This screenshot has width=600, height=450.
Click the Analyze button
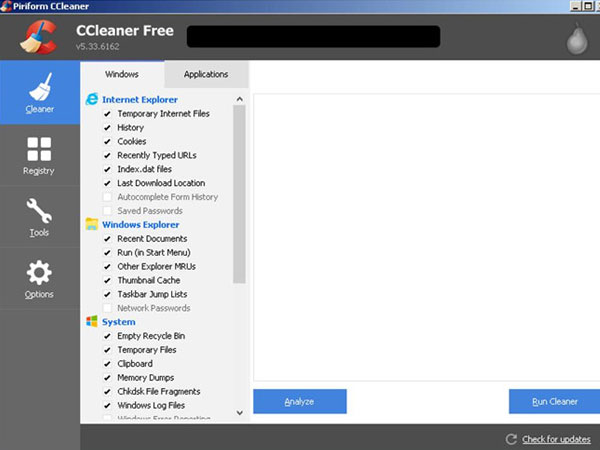point(300,401)
